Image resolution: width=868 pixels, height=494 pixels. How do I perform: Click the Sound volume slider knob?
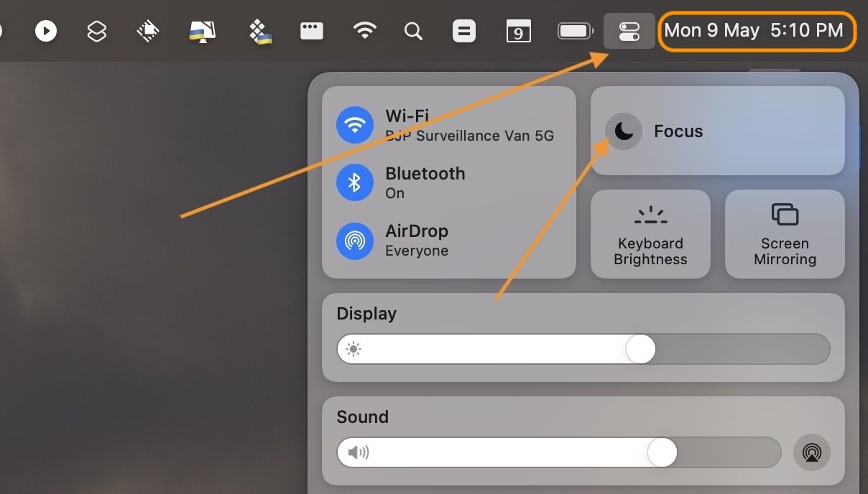click(x=662, y=452)
